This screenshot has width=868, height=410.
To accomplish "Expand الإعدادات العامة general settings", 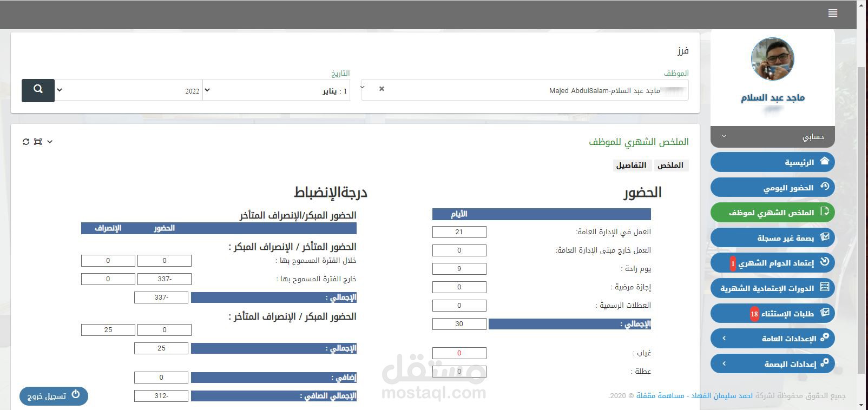I will tap(772, 339).
